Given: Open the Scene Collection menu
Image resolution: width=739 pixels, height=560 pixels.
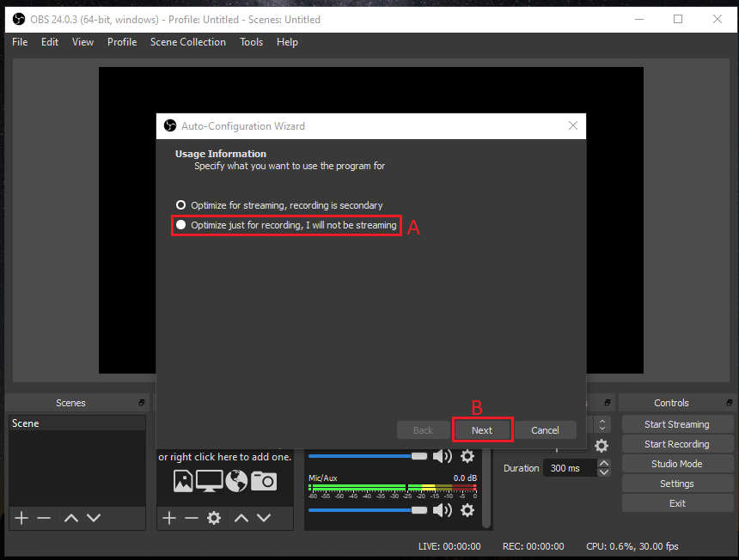Looking at the screenshot, I should click(187, 42).
